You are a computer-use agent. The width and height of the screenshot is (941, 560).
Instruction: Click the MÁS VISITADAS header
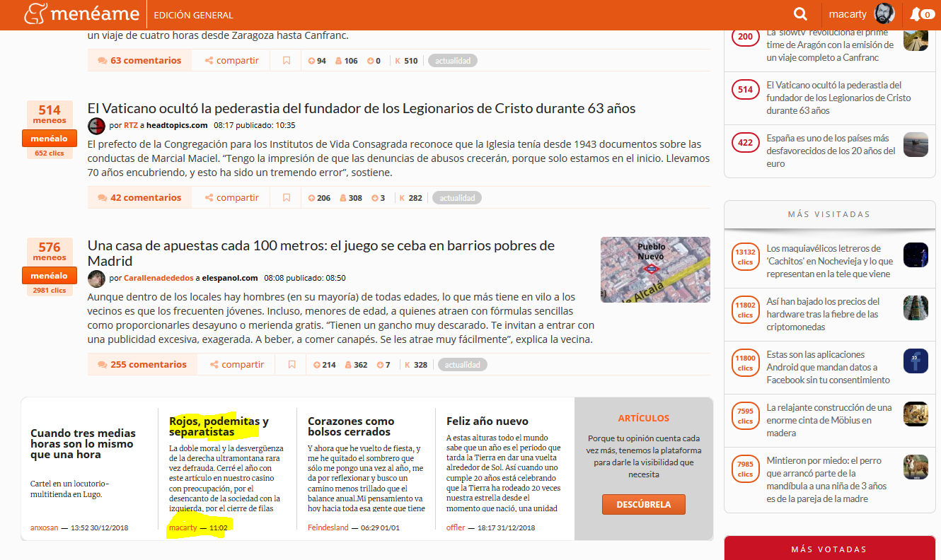coord(830,214)
